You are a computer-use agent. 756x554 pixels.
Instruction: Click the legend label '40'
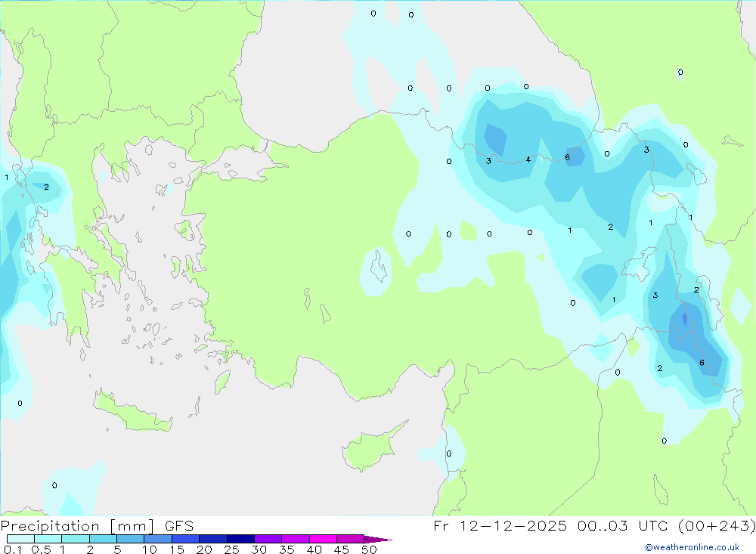tap(314, 549)
